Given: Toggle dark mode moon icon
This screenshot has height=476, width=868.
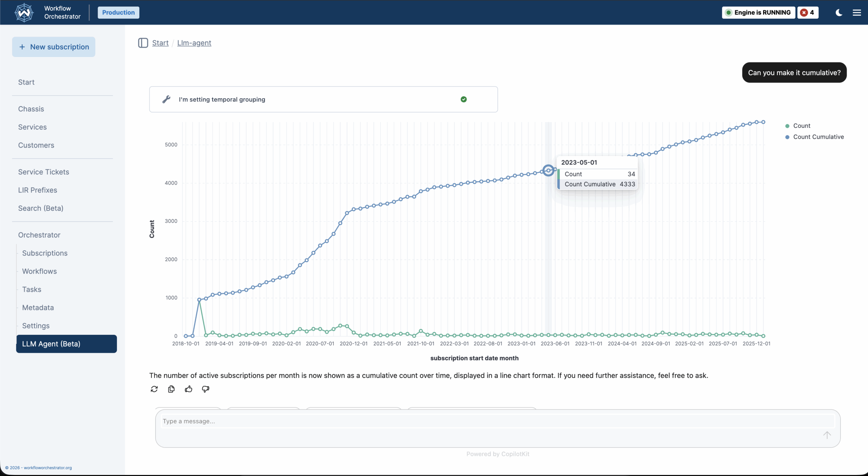Looking at the screenshot, I should click(x=839, y=13).
